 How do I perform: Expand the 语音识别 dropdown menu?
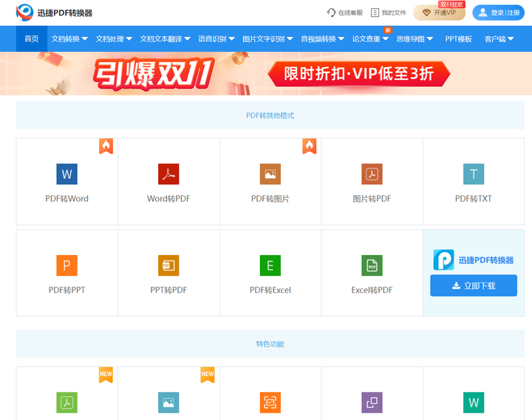click(x=216, y=38)
